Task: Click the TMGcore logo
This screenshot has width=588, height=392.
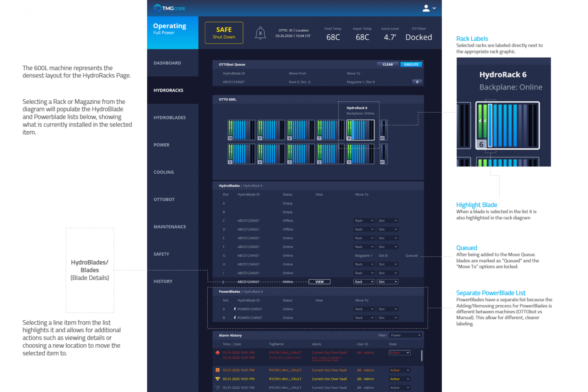Action: (x=169, y=8)
